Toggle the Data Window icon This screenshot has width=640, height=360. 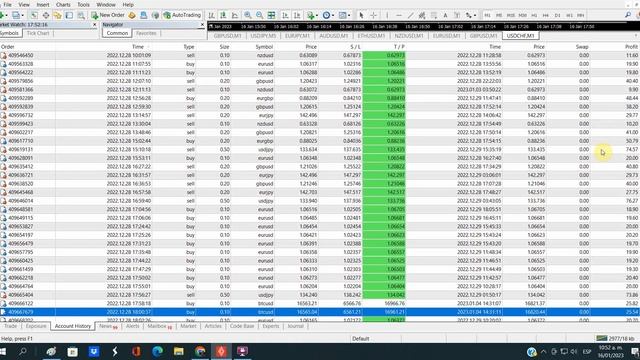[46, 16]
